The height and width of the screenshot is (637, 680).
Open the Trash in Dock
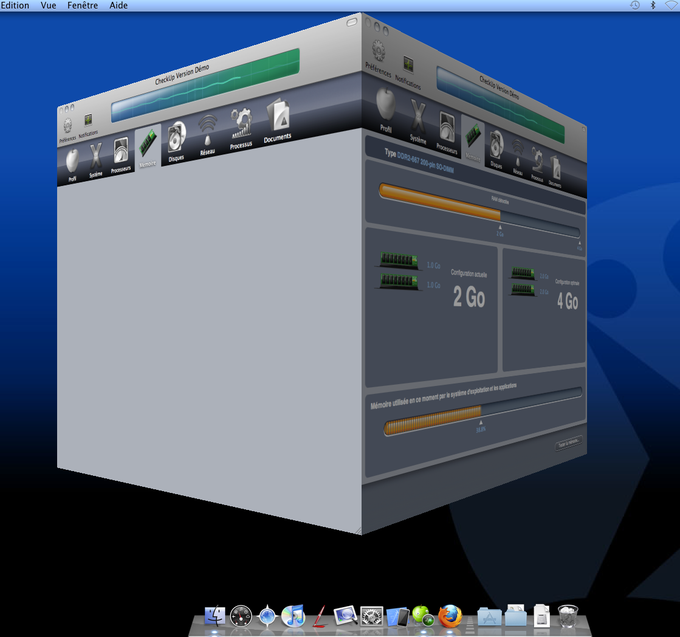568,616
